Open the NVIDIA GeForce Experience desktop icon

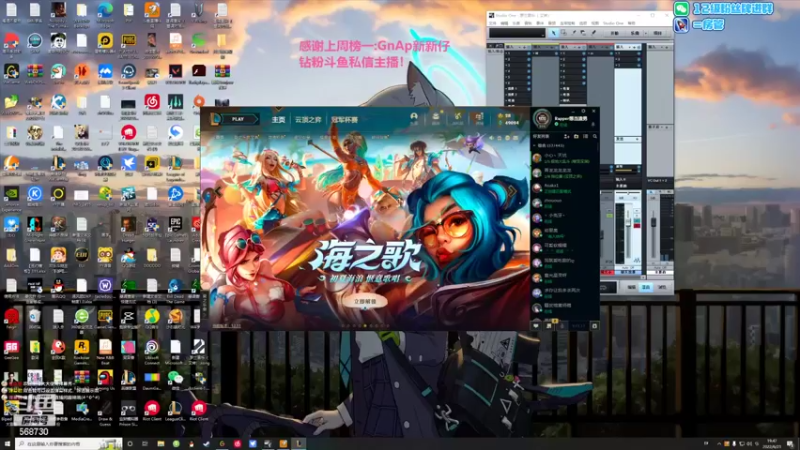(x=11, y=198)
